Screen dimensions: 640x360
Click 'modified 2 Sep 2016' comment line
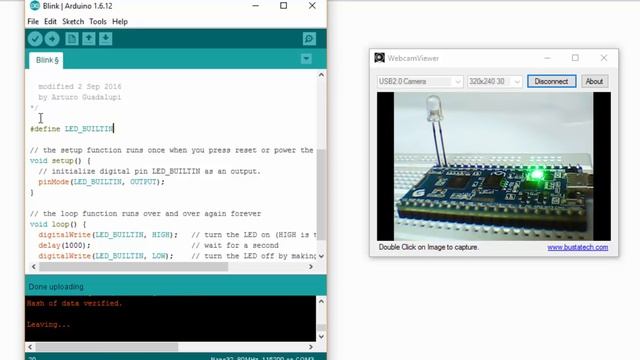coord(80,87)
